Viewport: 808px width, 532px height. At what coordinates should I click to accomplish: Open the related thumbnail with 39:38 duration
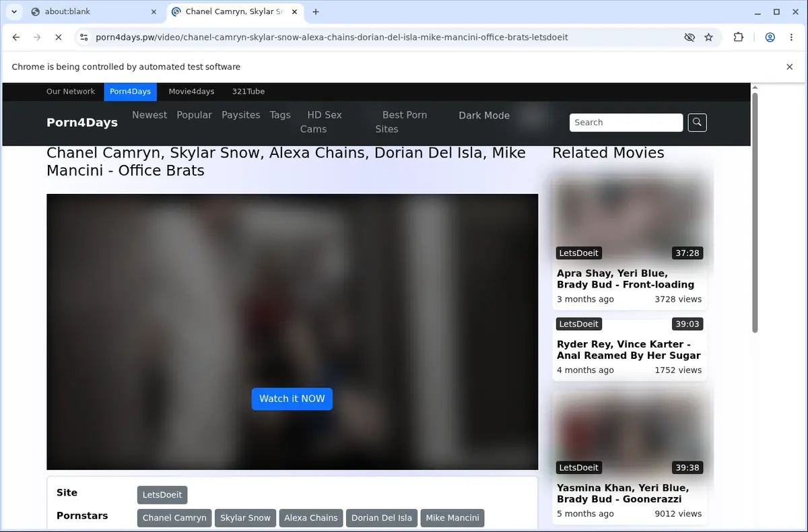[630, 433]
